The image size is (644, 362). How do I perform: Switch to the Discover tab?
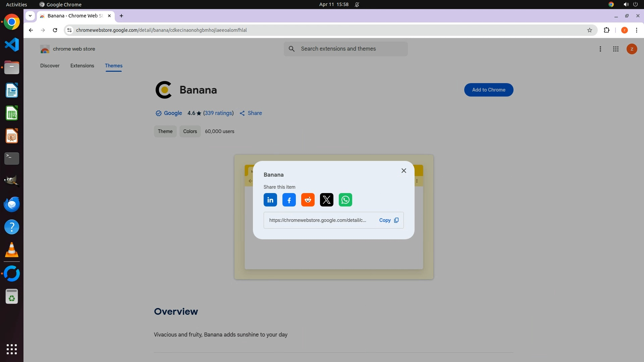tap(50, 66)
